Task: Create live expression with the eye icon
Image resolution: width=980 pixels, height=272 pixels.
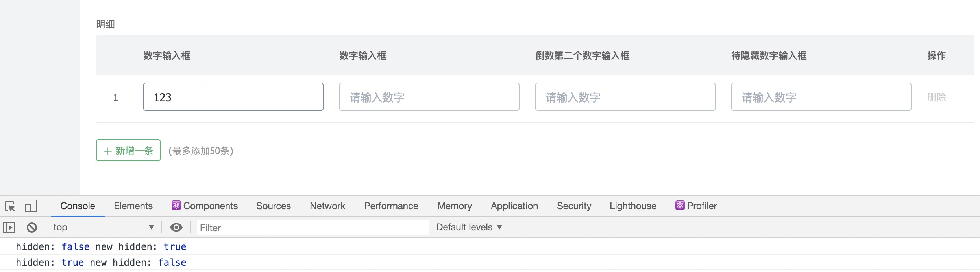Action: pos(176,227)
